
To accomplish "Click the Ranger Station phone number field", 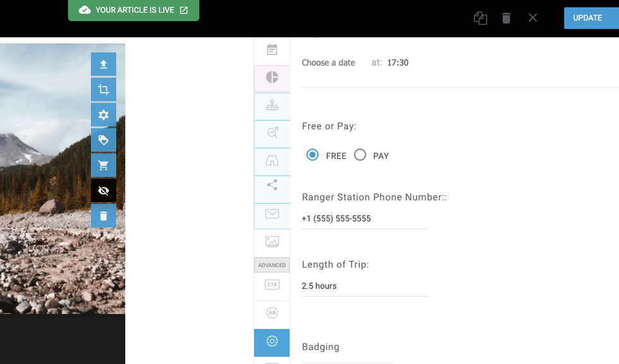I will 364,219.
